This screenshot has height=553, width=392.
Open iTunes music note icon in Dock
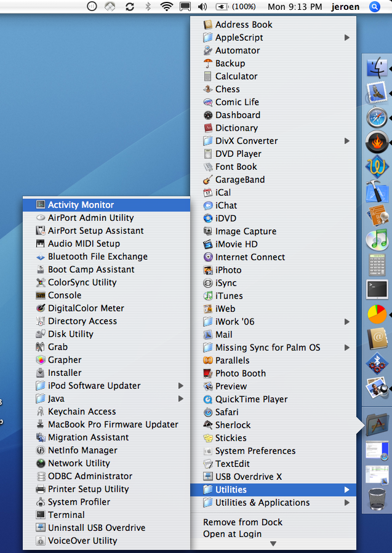click(377, 240)
